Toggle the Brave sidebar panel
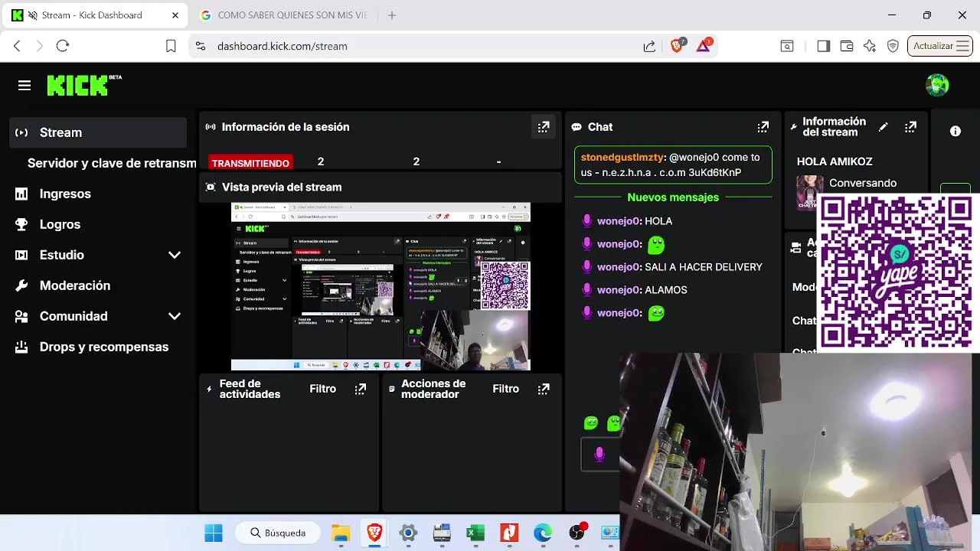The width and height of the screenshot is (980, 551). point(824,46)
